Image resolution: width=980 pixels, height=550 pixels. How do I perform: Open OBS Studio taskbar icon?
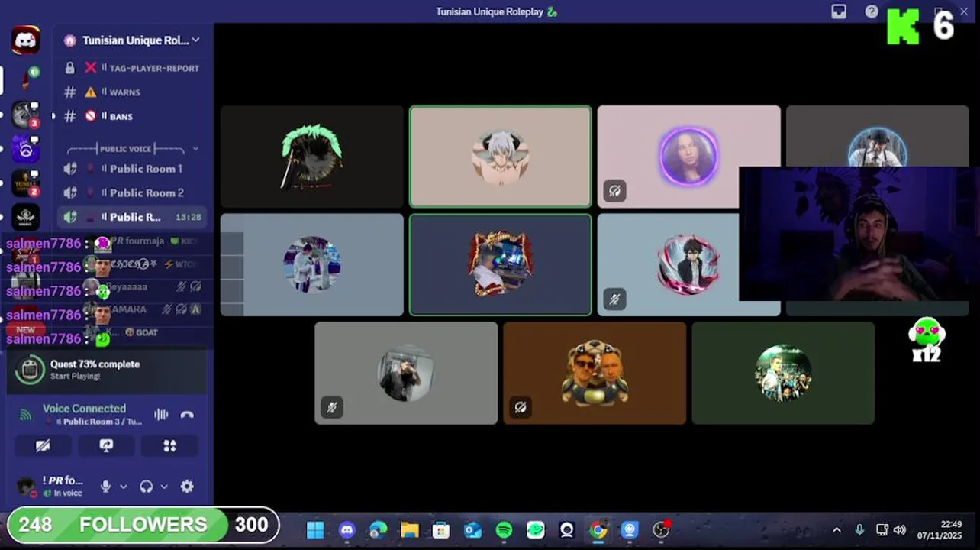point(661,529)
